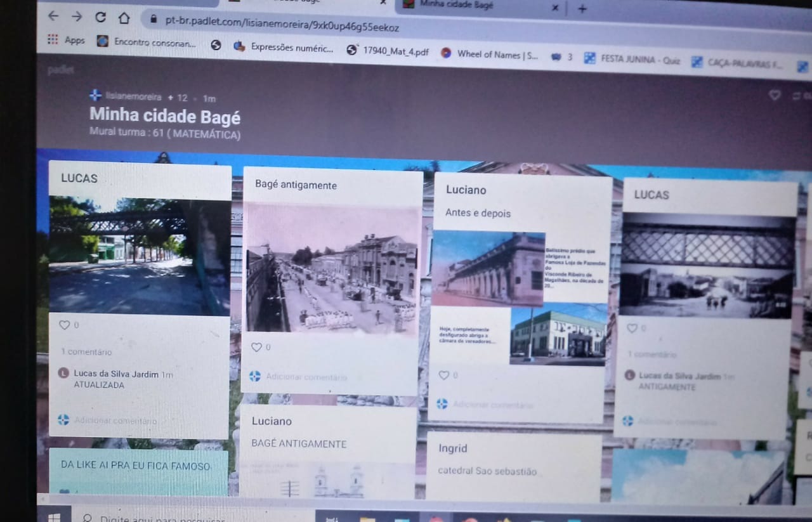The image size is (812, 522).
Task: Add comment on Bagé antigamente post
Action: (x=306, y=377)
